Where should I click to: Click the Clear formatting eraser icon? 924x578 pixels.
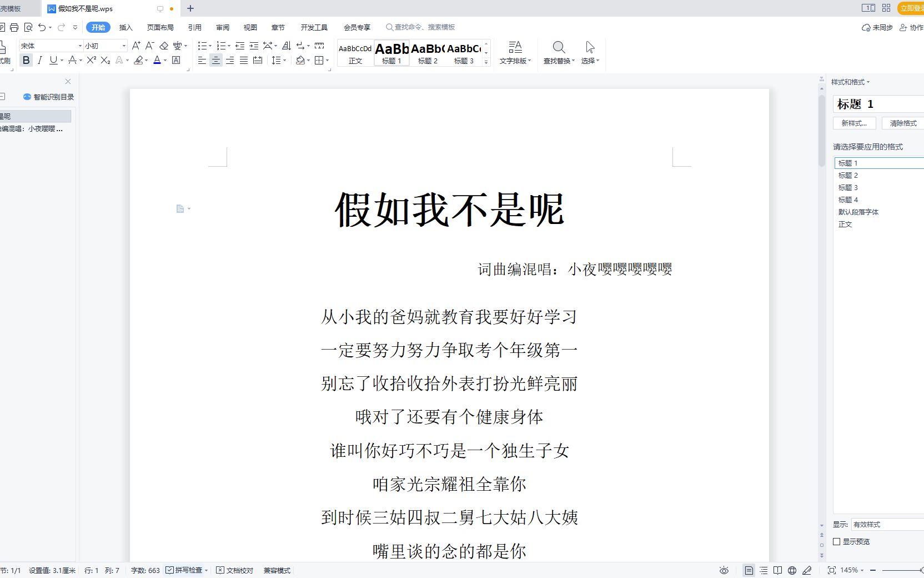point(164,46)
